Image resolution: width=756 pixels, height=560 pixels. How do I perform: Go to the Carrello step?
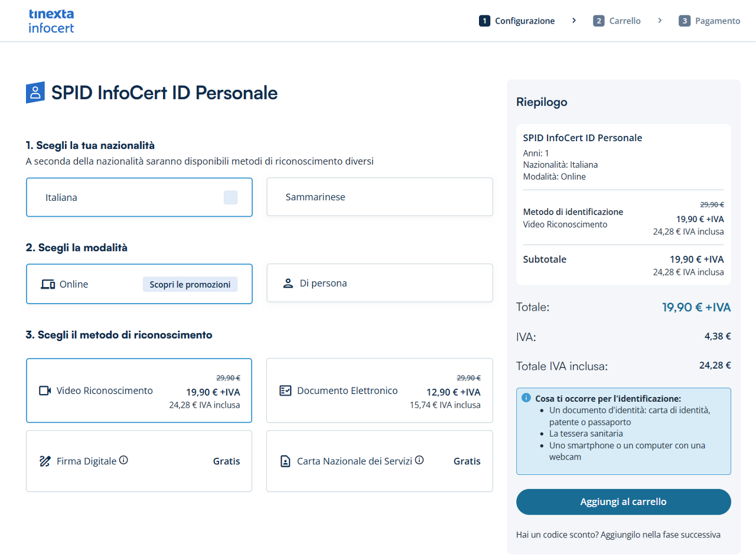617,21
